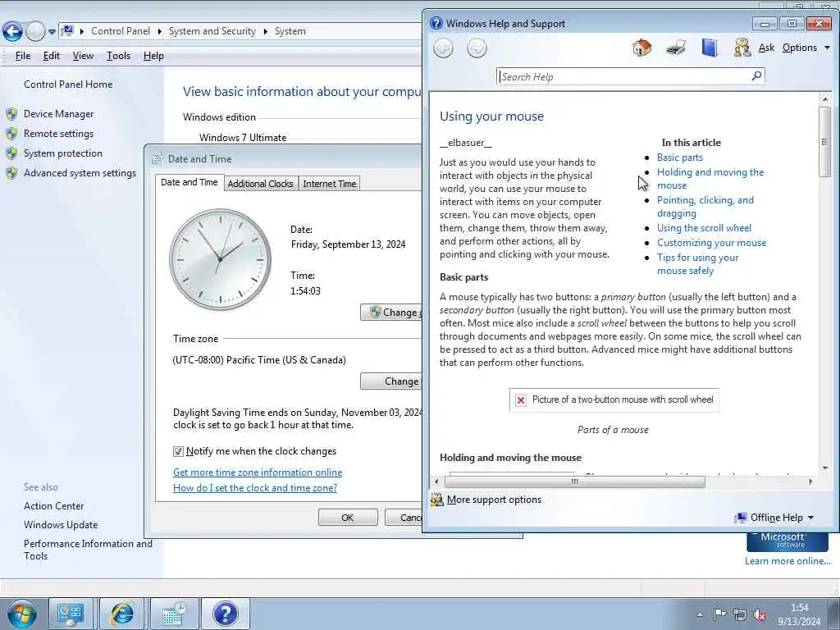Click the Ask people icon
840x630 pixels.
[742, 48]
